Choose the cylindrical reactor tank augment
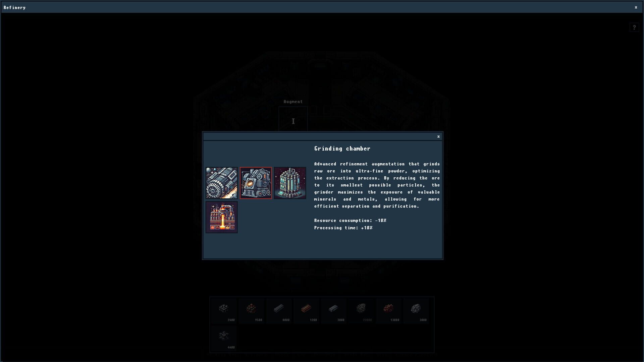The height and width of the screenshot is (362, 644). 290,183
